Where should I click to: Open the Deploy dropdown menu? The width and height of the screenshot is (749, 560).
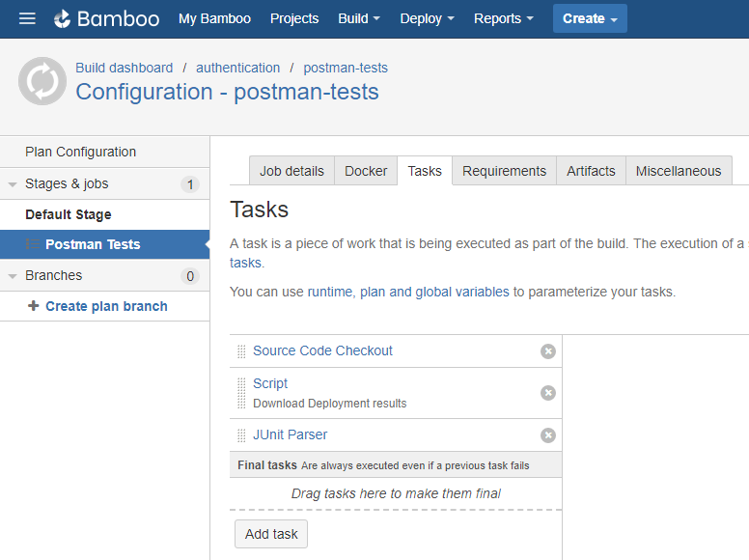coord(427,18)
